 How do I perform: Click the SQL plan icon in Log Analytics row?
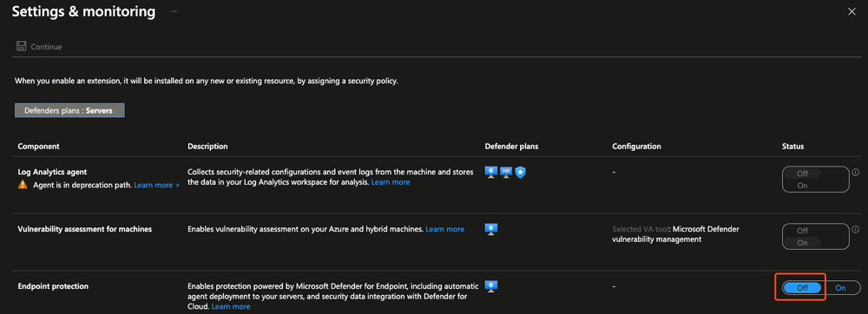click(505, 172)
